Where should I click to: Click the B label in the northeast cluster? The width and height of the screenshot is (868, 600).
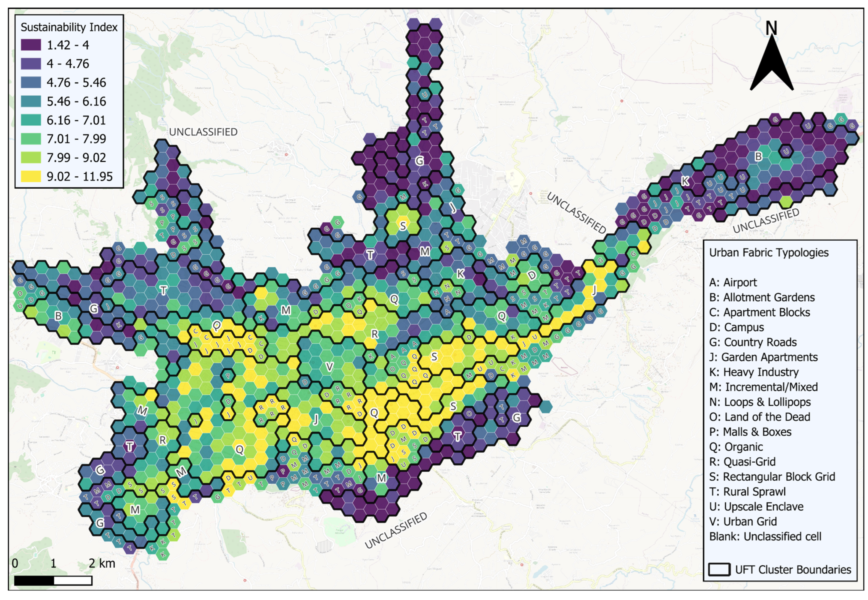[758, 156]
